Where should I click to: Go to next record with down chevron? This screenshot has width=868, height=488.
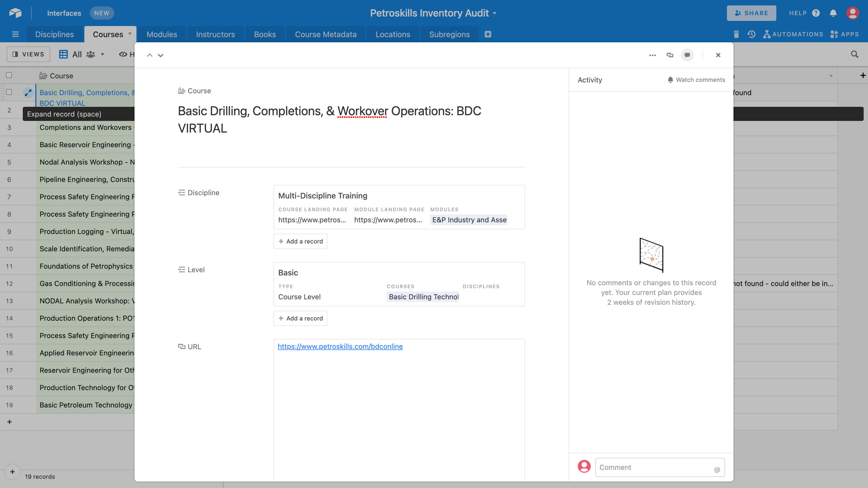[x=161, y=55]
